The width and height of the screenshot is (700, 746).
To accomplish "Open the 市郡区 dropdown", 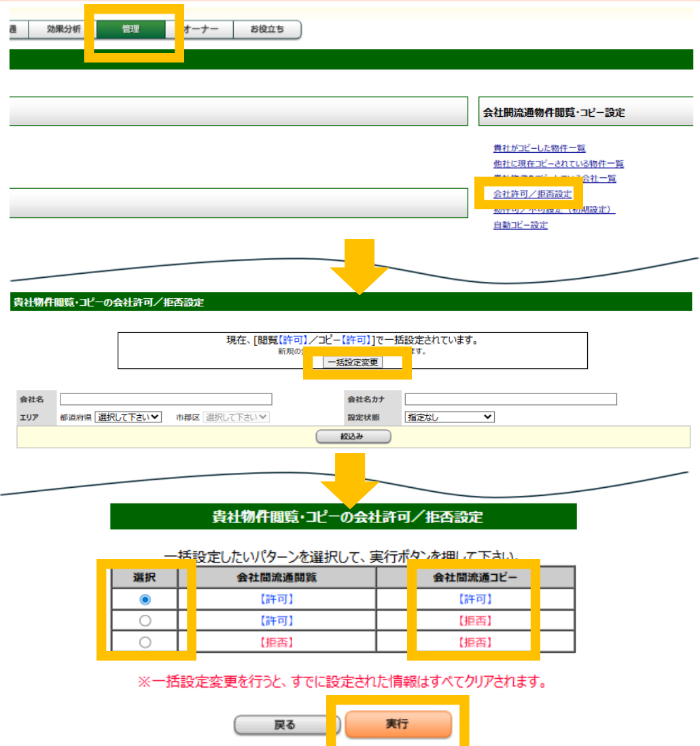I will click(x=237, y=417).
